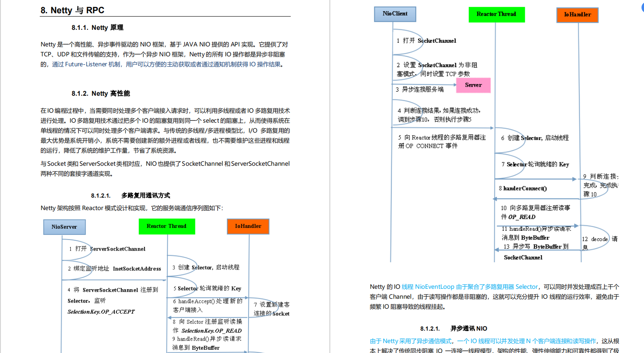Click step "7 Selector 轮询就绪的 Key"
Screen dimensions: 644x353
click(535, 164)
